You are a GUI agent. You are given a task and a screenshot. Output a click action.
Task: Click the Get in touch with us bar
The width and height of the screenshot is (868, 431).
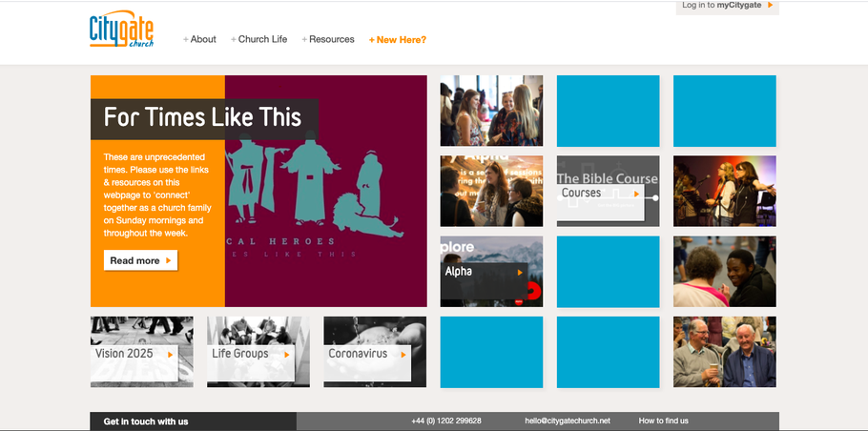coord(194,421)
